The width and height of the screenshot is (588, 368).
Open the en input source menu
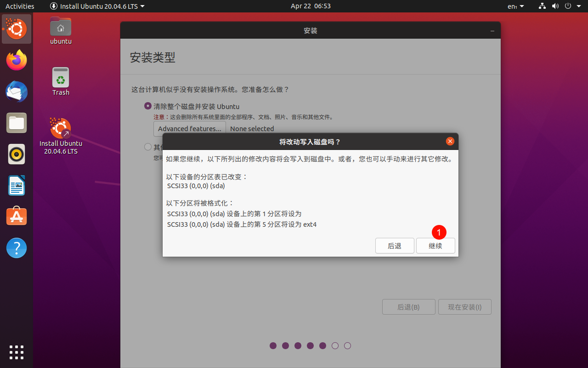click(515, 6)
